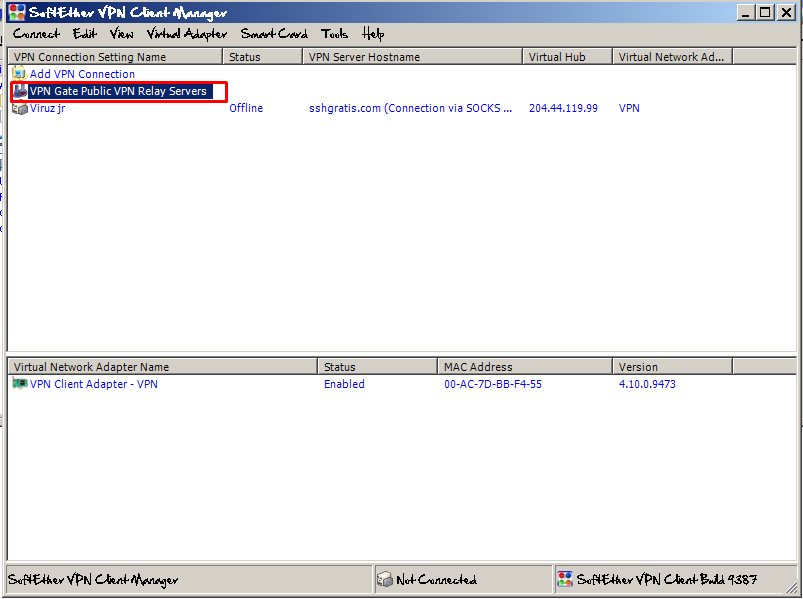803x599 pixels.
Task: Click version 4.10.0.9473 text
Action: (x=647, y=384)
